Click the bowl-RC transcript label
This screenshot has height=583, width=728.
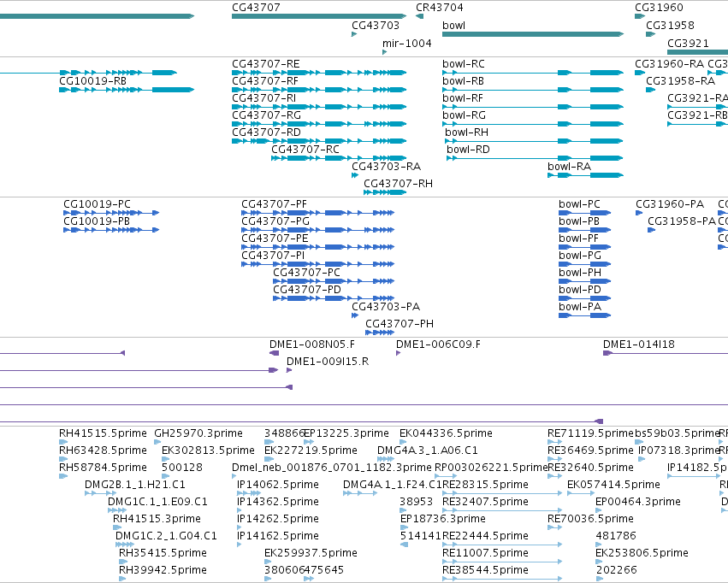tap(464, 64)
